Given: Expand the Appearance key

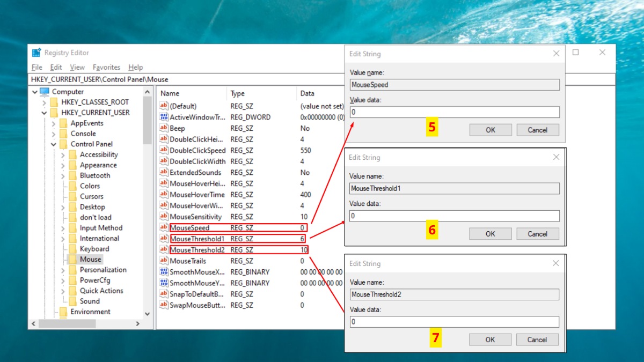Looking at the screenshot, I should [x=63, y=165].
